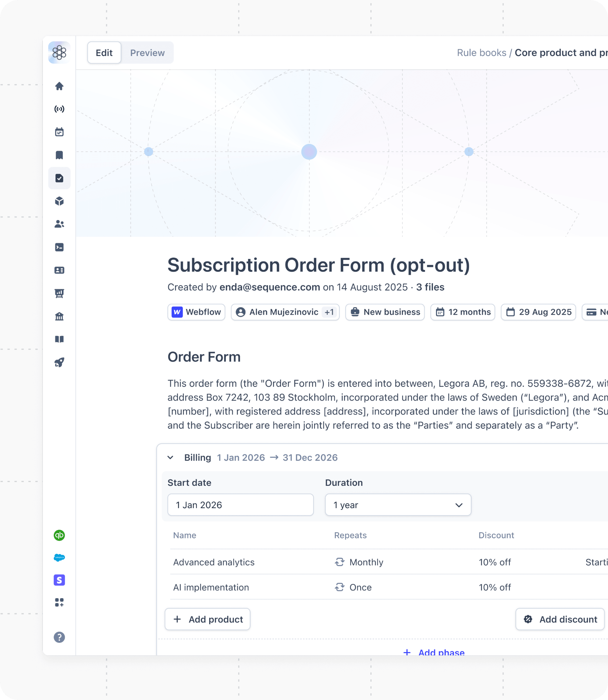Click the bank building sidebar icon
608x700 pixels.
[x=59, y=316]
